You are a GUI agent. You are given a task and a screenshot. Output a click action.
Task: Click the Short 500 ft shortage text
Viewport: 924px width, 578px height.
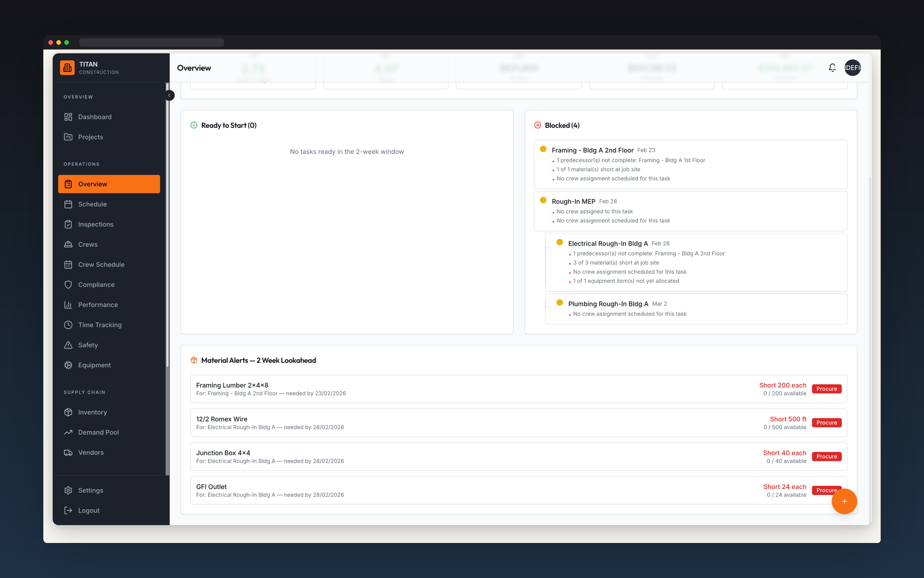pos(788,419)
